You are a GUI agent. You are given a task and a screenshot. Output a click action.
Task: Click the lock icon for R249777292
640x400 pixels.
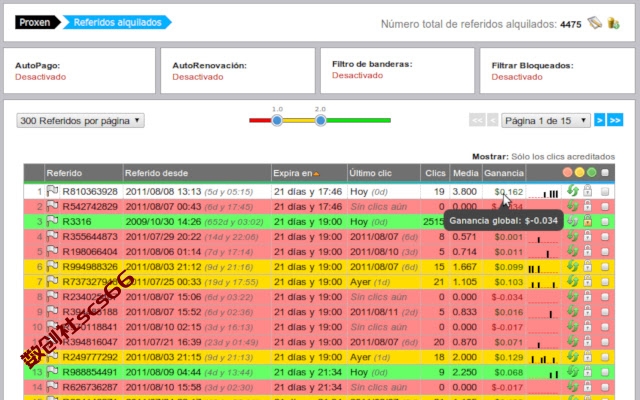[x=587, y=356]
